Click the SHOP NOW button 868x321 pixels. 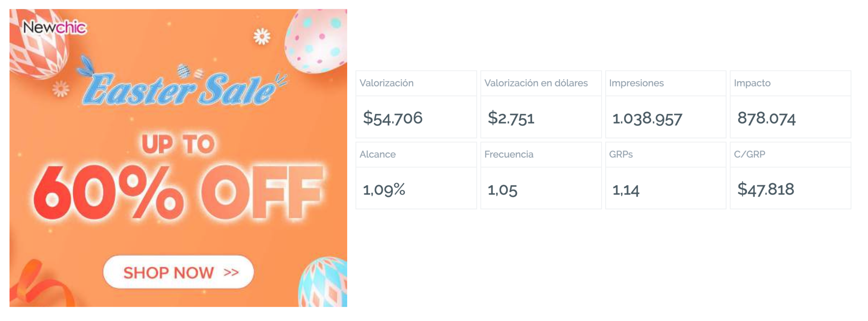point(178,272)
